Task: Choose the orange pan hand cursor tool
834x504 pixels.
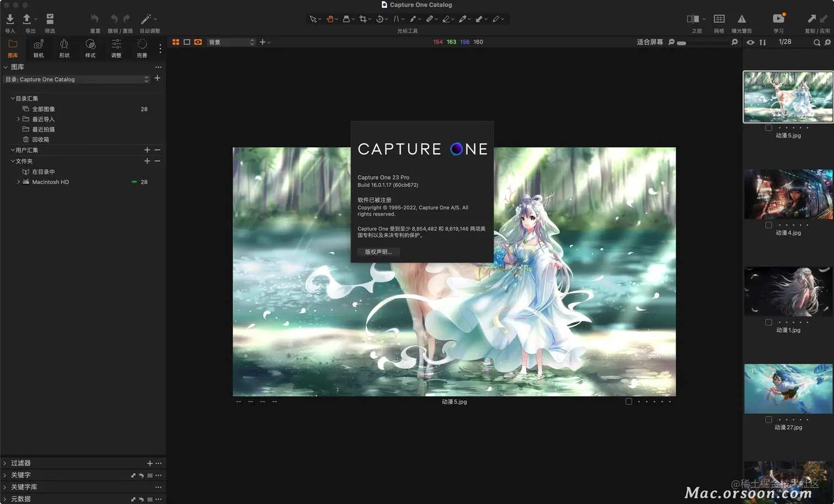Action: pyautogui.click(x=330, y=19)
